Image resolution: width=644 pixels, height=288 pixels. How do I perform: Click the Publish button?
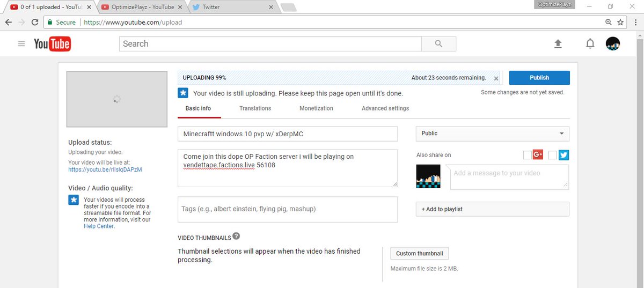[x=539, y=78]
